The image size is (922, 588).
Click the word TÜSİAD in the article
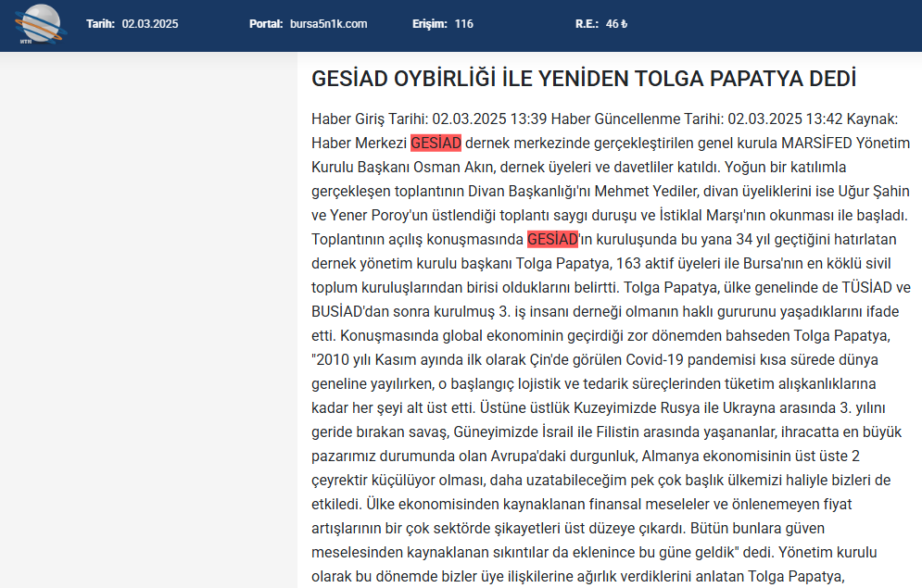tap(867, 287)
